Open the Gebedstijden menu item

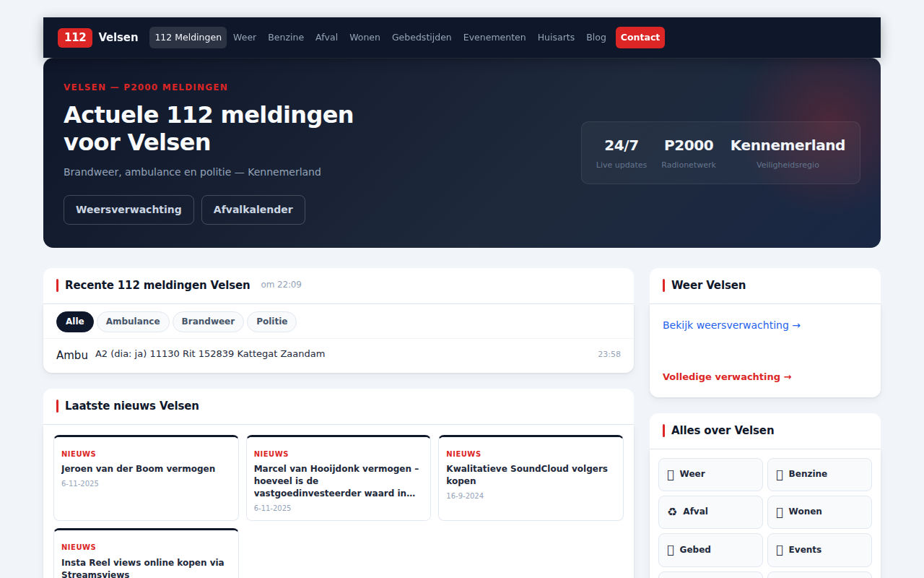click(x=422, y=38)
